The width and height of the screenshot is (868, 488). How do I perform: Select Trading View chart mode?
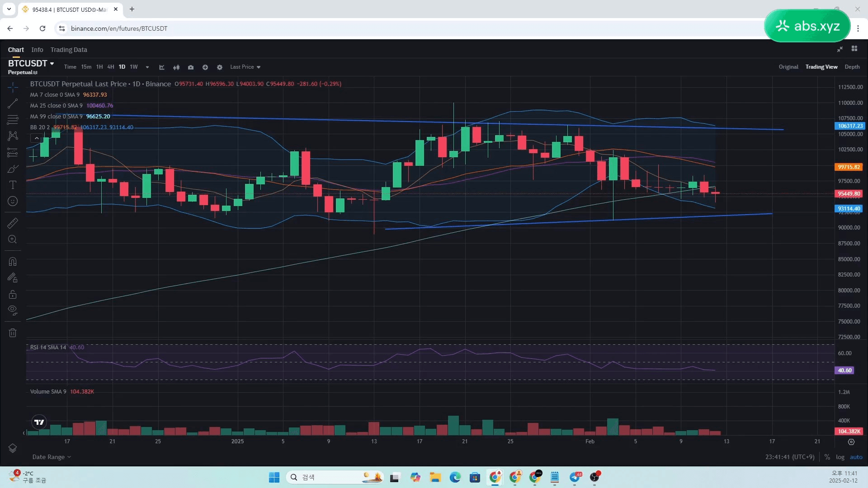tap(821, 67)
